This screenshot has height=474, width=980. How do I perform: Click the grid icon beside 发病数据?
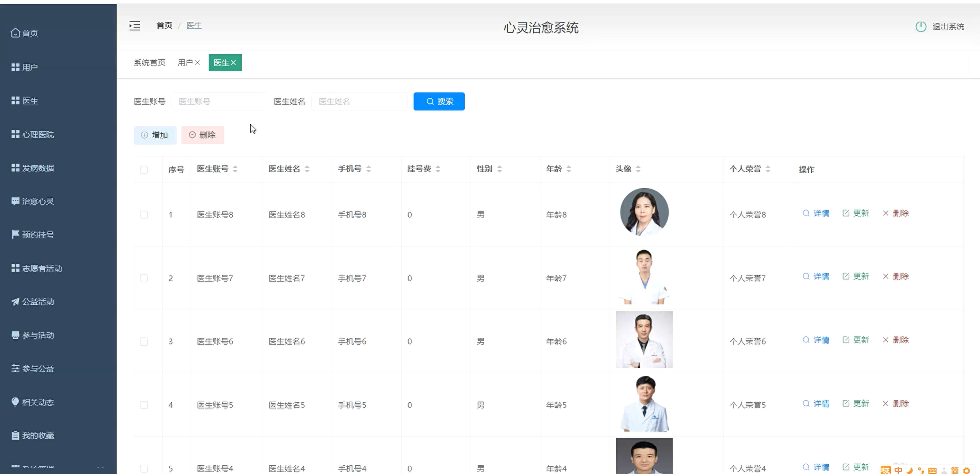click(15, 168)
